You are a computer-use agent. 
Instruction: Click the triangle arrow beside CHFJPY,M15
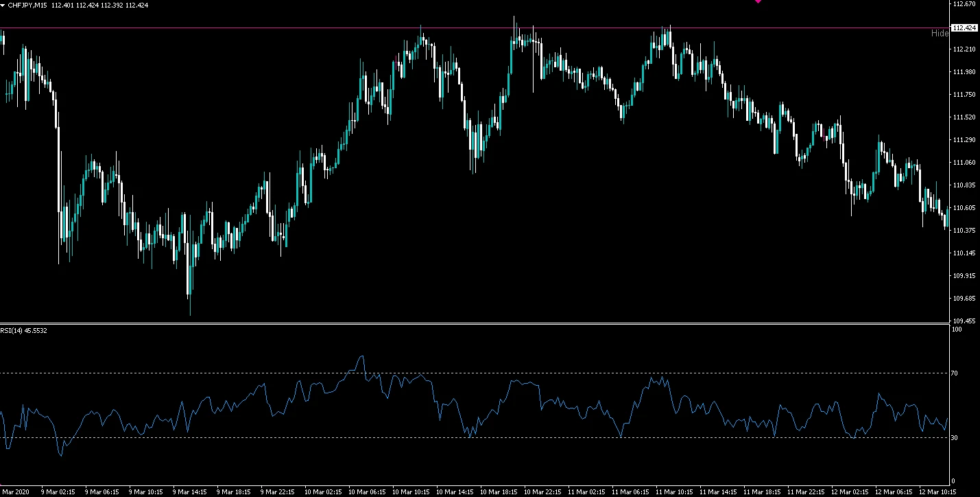tap(3, 5)
